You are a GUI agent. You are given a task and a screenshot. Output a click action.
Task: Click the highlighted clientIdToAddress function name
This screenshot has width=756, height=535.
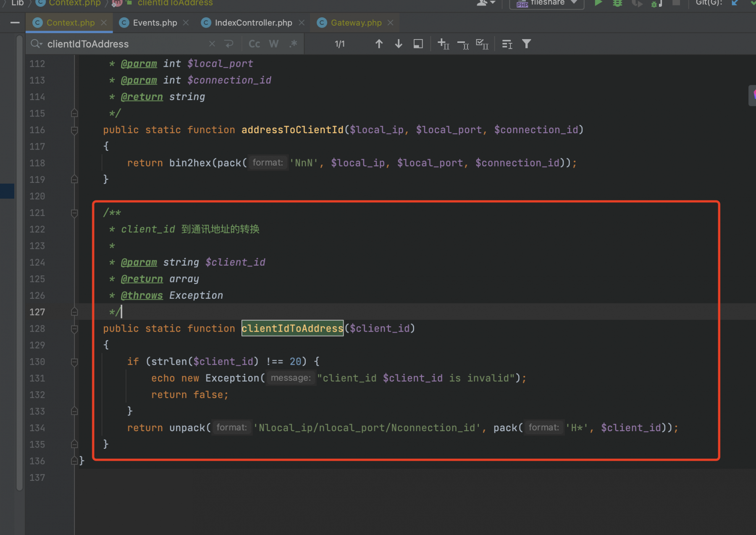click(x=292, y=328)
